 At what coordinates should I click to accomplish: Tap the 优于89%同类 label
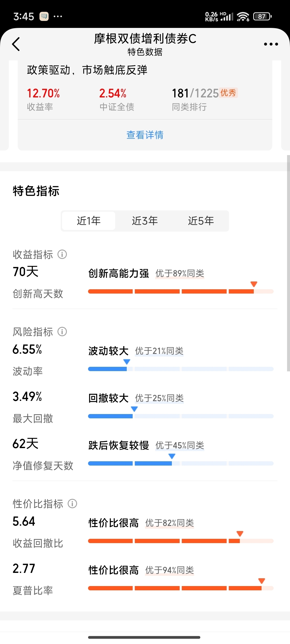180,273
